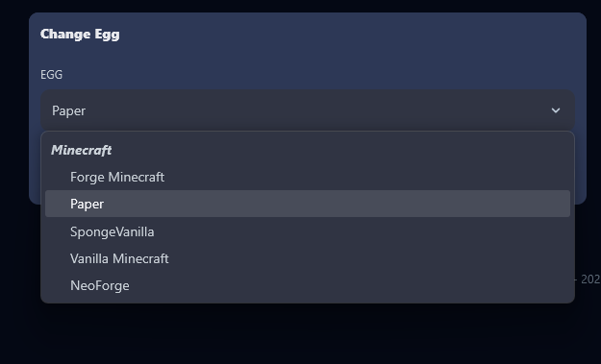
Task: Choose NeoForge in the egg list
Action: coord(308,285)
